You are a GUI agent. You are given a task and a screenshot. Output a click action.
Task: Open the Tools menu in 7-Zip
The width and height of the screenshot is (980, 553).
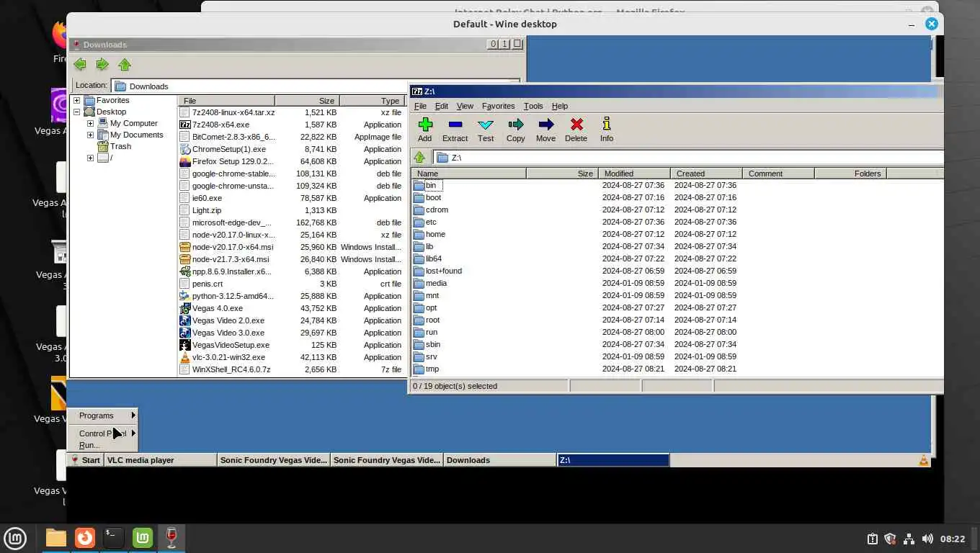[x=533, y=106]
